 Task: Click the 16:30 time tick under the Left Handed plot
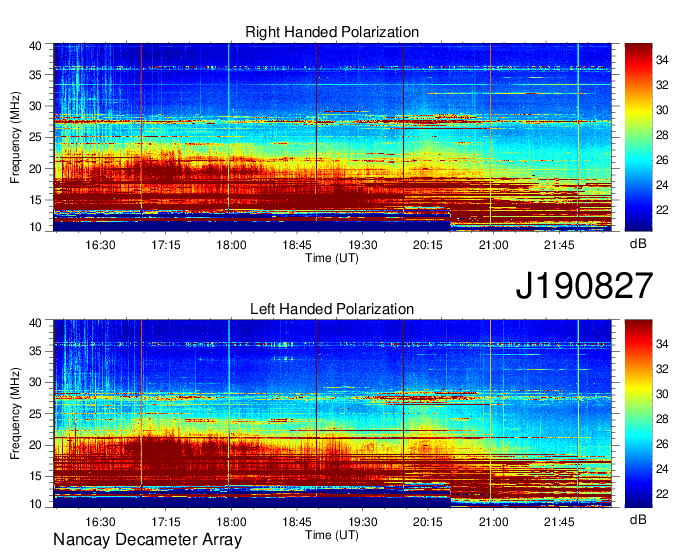[x=100, y=521]
